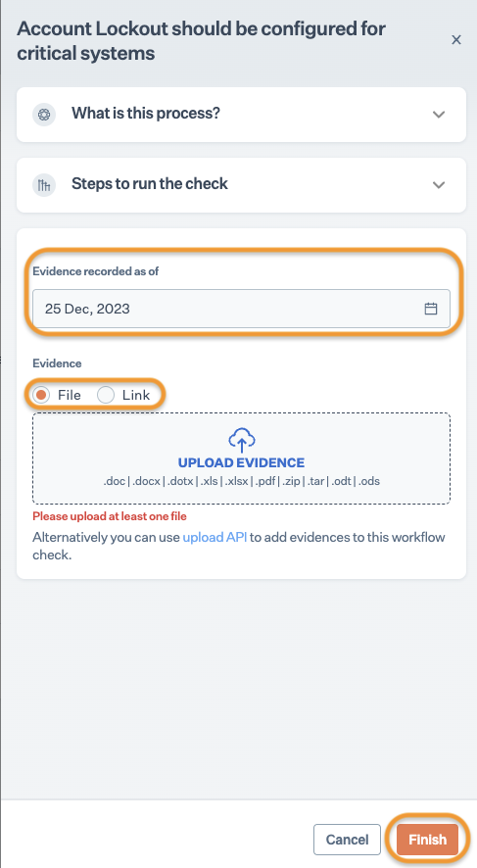
Task: Click the Cancel button
Action: [x=347, y=840]
